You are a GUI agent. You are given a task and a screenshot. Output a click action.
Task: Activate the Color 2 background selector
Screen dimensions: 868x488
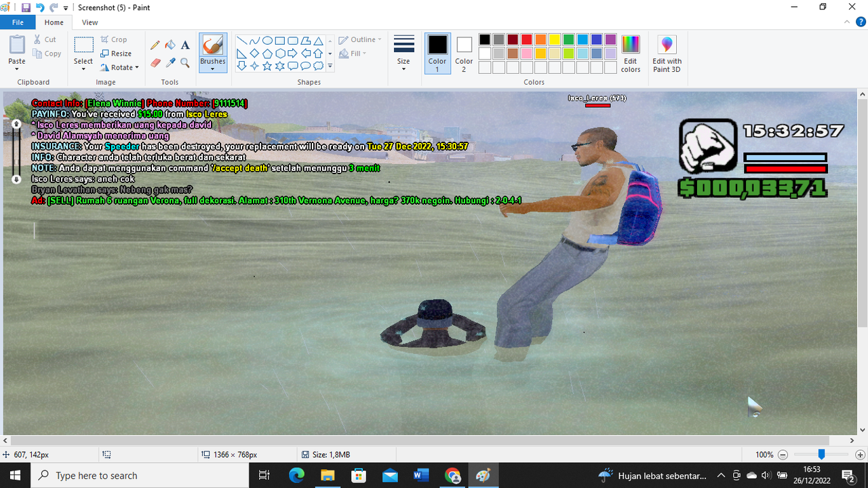464,54
